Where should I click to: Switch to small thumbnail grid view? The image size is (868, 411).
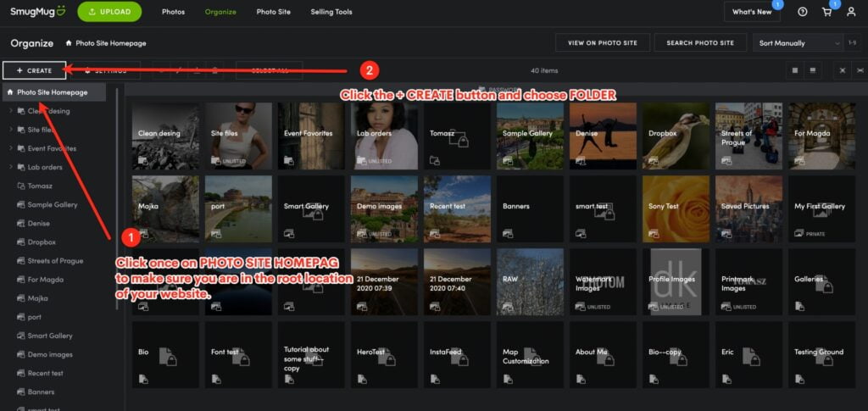pyautogui.click(x=794, y=70)
